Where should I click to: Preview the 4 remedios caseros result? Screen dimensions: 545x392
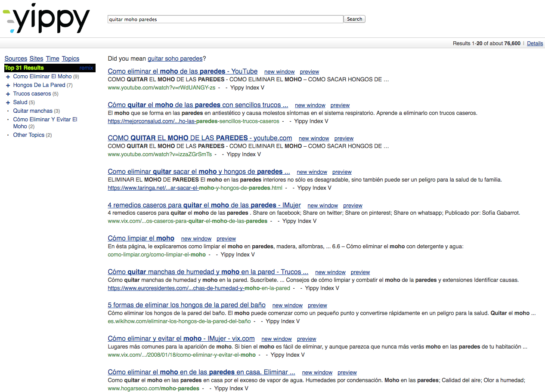click(x=353, y=206)
